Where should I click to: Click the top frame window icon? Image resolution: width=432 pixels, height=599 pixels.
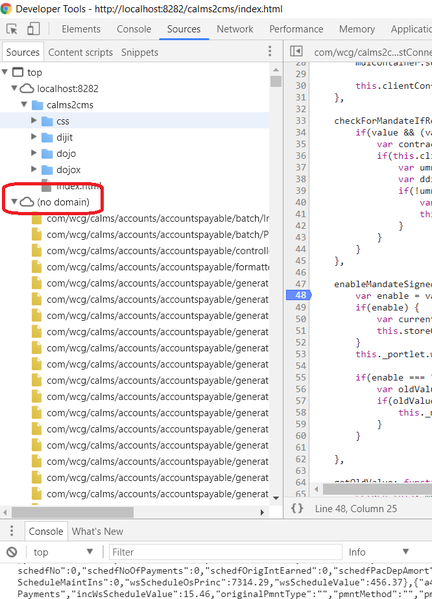[x=18, y=72]
